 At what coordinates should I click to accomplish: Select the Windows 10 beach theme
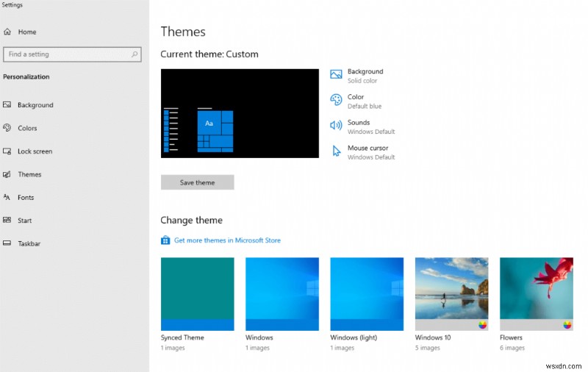coord(451,293)
